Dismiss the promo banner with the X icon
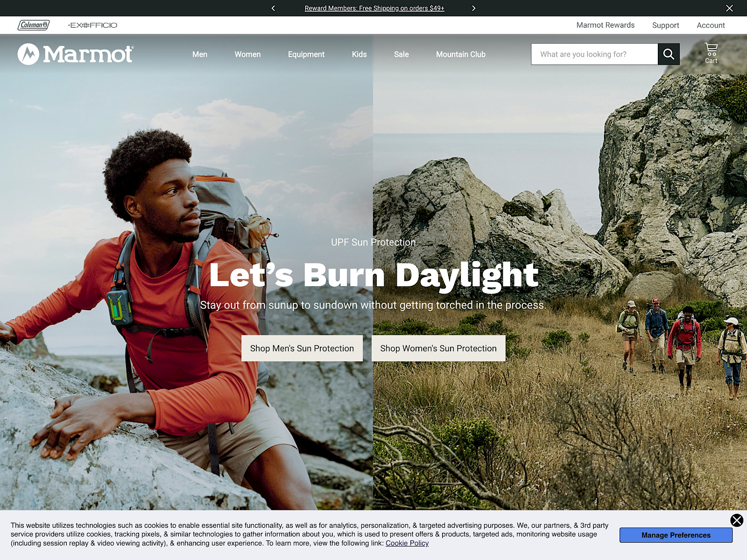 [x=729, y=8]
